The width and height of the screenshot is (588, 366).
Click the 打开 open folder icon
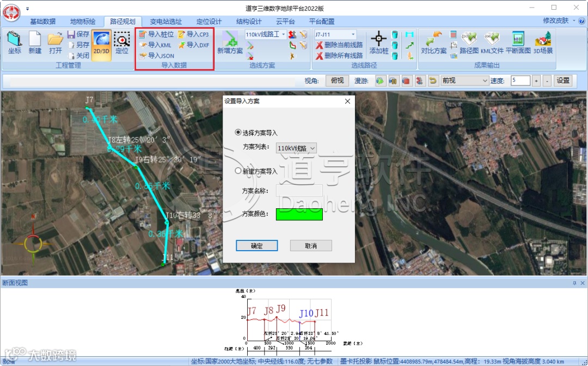coord(55,43)
